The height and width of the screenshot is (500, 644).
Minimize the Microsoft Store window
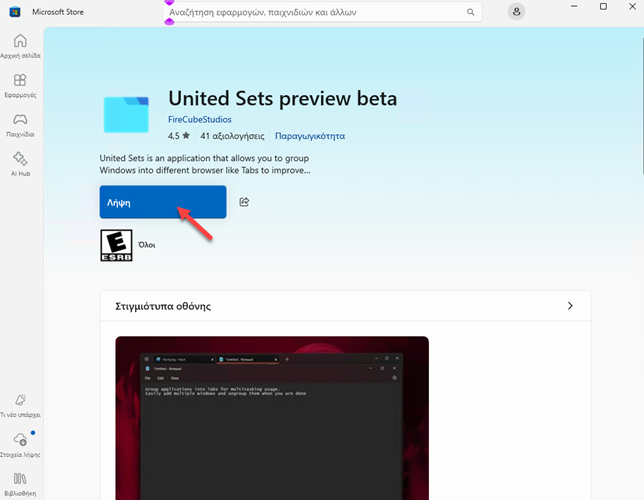(574, 6)
